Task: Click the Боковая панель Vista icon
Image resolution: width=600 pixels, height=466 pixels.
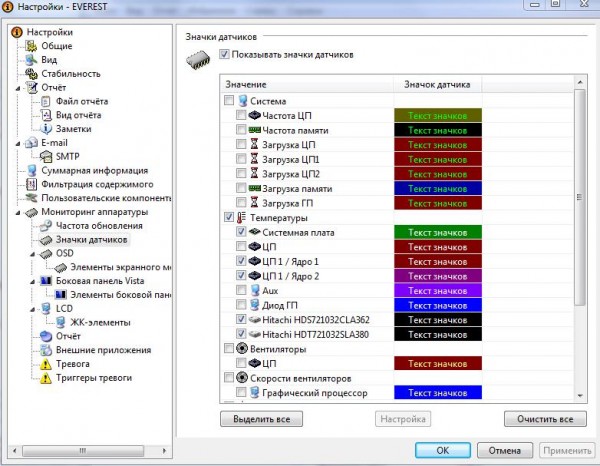Action: (x=32, y=282)
